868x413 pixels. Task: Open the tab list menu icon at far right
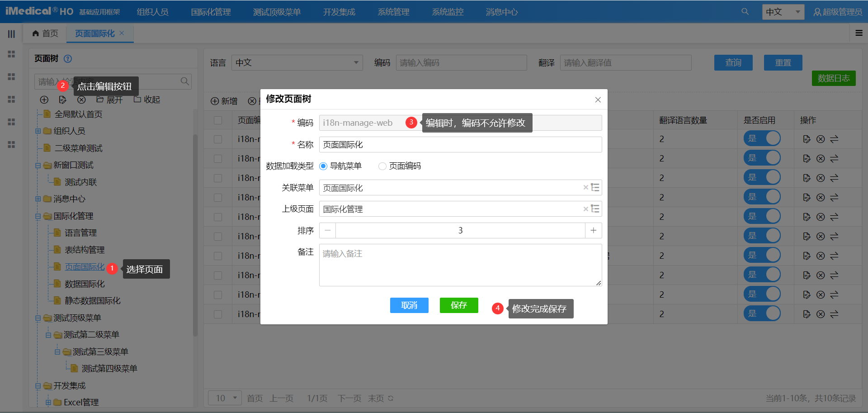[x=859, y=33]
